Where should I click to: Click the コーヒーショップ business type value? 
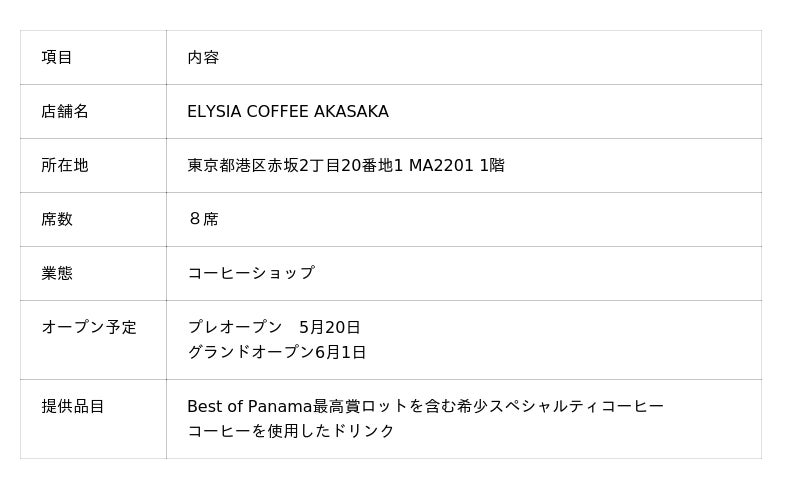click(251, 273)
